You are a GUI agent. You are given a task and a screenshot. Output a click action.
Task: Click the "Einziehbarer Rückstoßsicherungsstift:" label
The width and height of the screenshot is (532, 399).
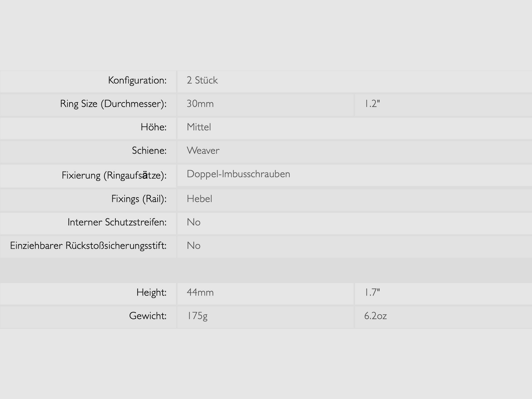tap(88, 246)
